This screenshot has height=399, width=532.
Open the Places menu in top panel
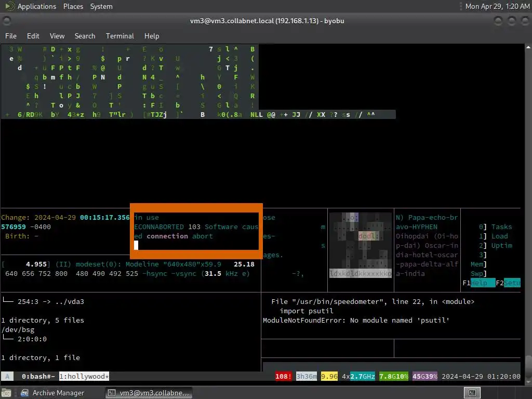73,6
